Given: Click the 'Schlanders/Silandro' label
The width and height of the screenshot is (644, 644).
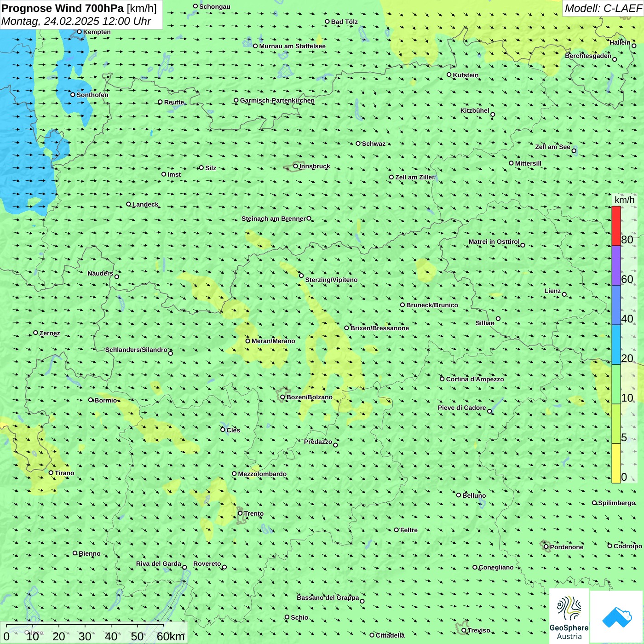Looking at the screenshot, I should [136, 350].
